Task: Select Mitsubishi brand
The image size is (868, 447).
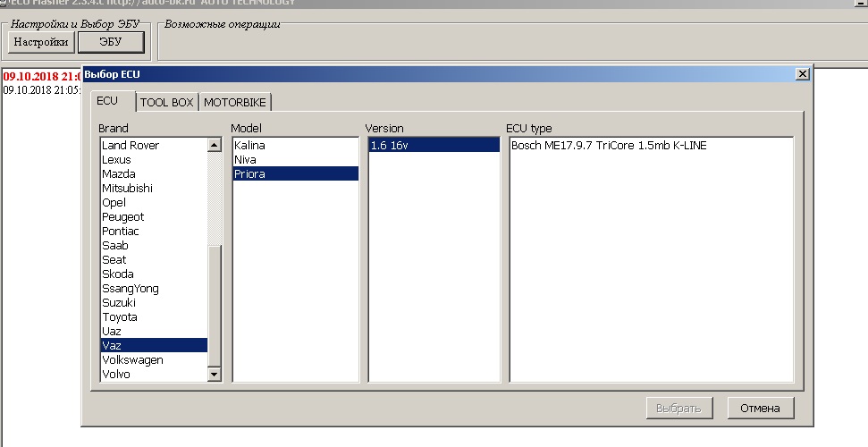Action: pos(154,189)
